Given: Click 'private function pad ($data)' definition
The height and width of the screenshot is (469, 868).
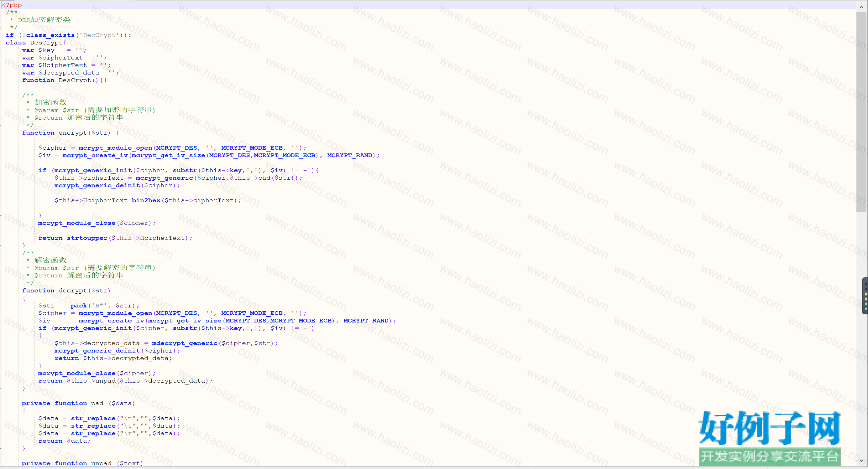Looking at the screenshot, I should coord(79,403).
